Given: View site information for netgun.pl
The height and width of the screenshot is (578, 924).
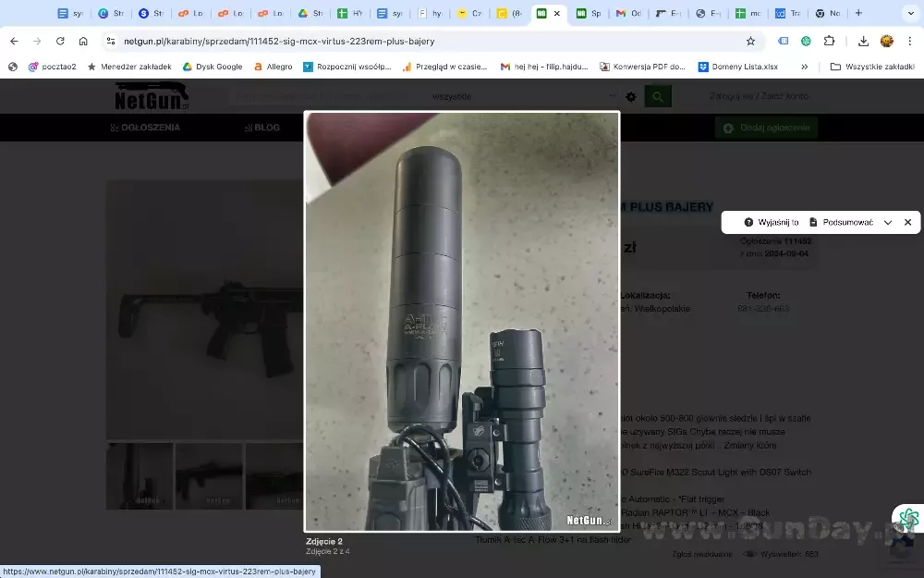Looking at the screenshot, I should click(110, 42).
